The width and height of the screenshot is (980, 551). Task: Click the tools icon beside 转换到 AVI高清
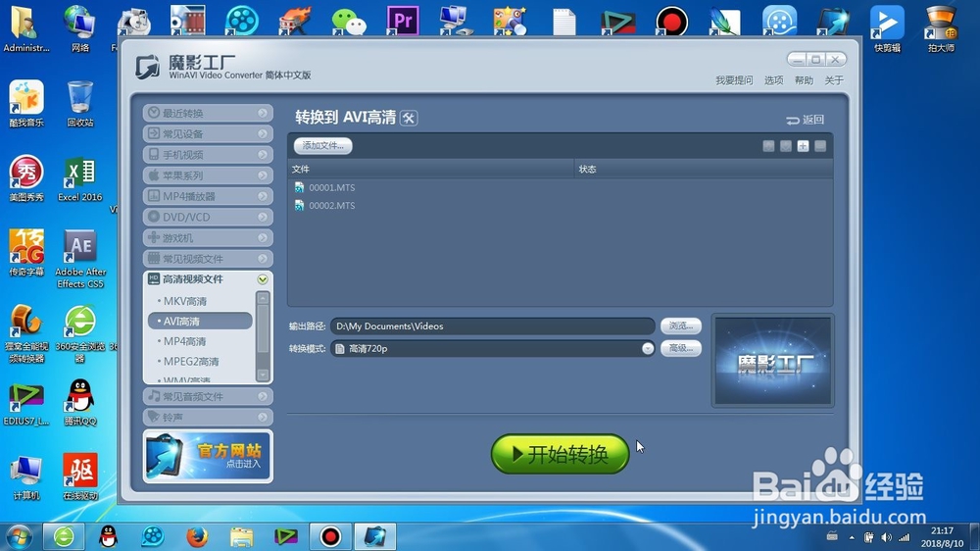(409, 118)
